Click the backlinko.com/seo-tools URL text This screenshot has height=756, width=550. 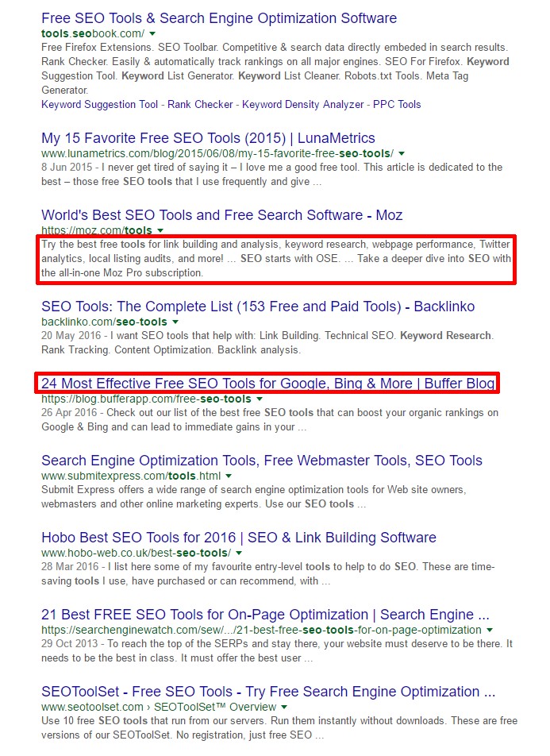tap(104, 322)
